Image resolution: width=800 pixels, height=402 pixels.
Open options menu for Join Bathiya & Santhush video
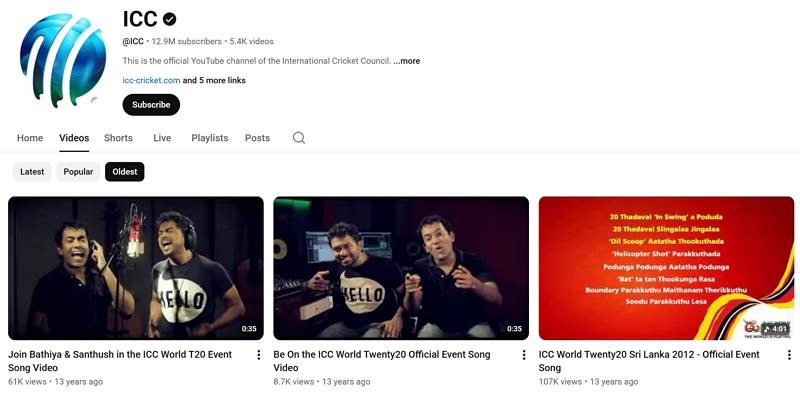[259, 355]
